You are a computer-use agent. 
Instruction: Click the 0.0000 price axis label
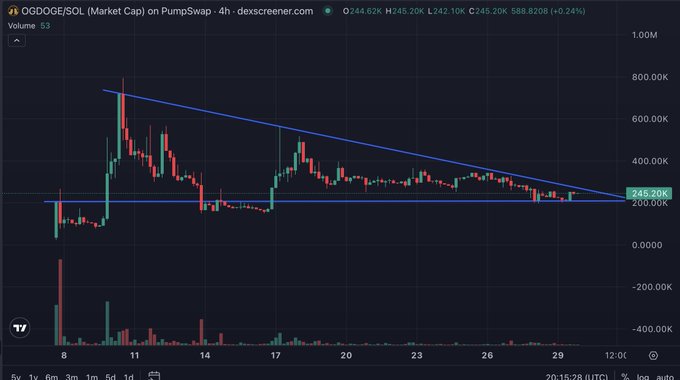(x=647, y=245)
